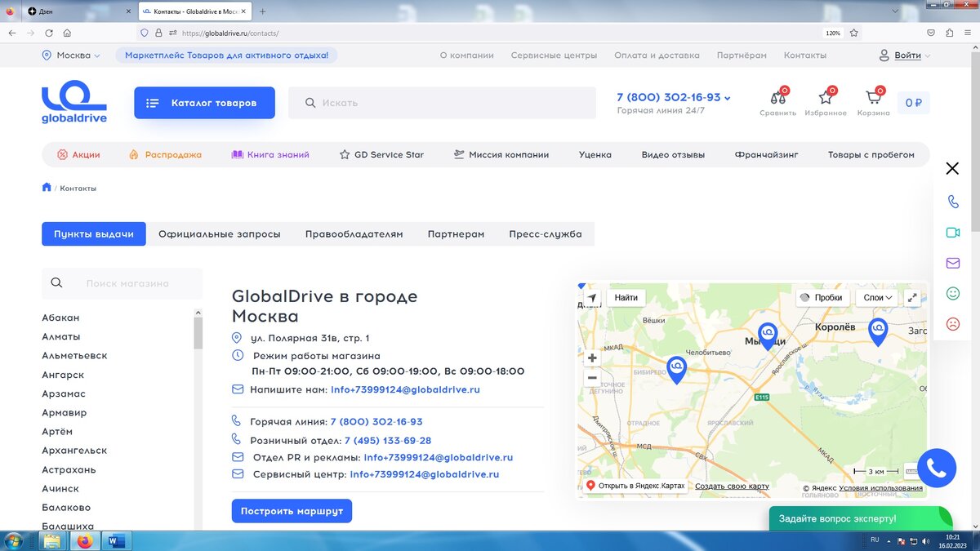Open the Акции menu item
Screen dimensions: 980x551
[78, 154]
